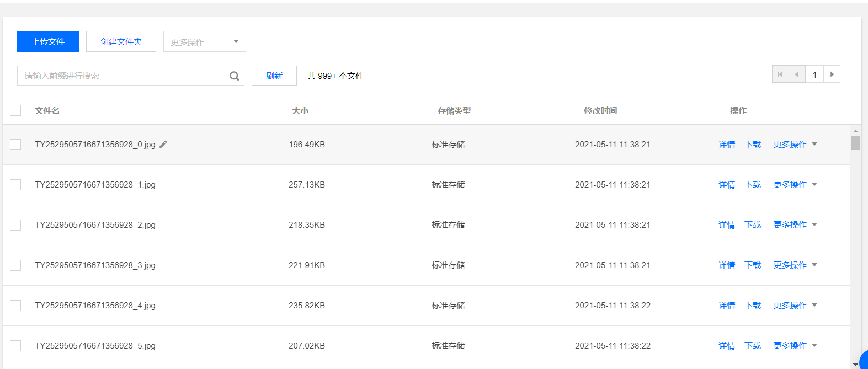Screen dimensions: 868x369
Task: Expand 更多操作 for the _1.jpg row
Action: click(x=795, y=185)
